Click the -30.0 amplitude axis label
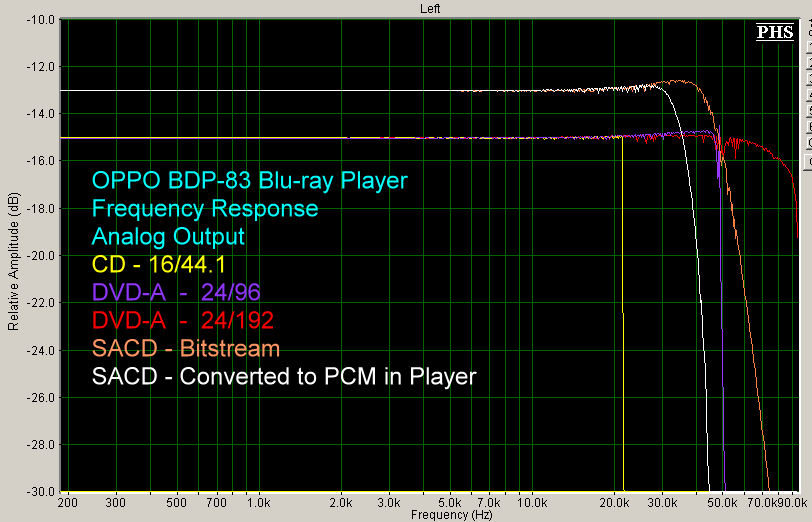This screenshot has width=812, height=522. click(40, 491)
